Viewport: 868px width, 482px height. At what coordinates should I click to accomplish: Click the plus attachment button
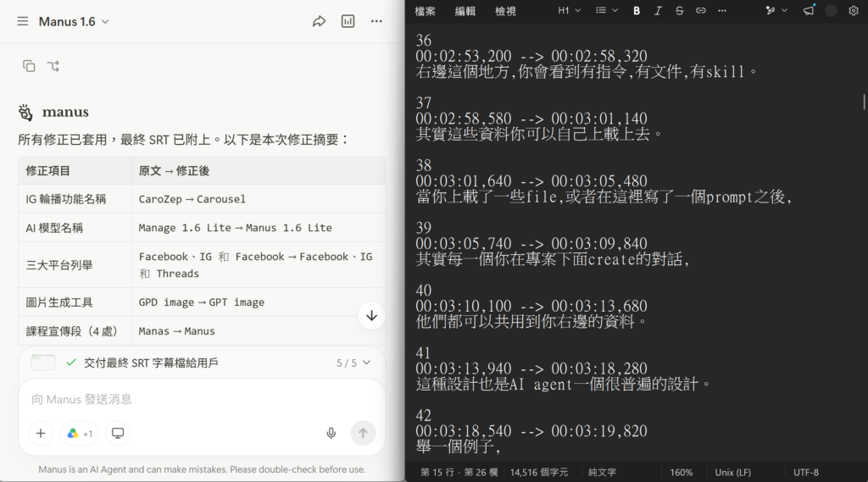coord(41,434)
